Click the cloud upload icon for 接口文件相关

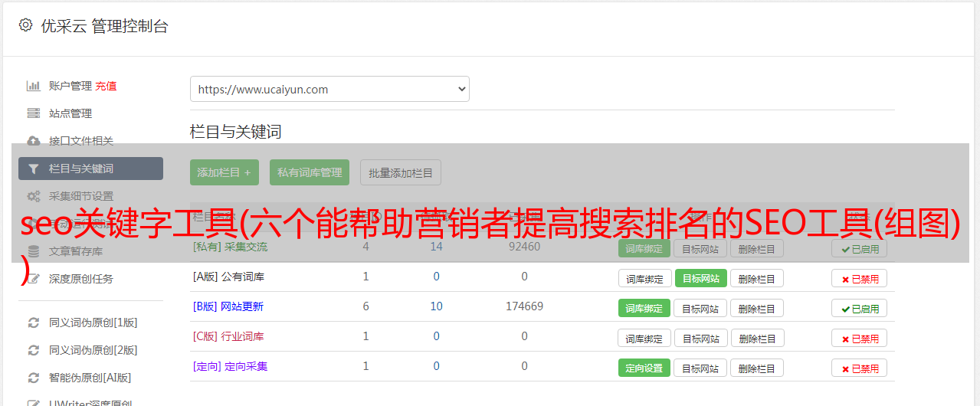(34, 141)
